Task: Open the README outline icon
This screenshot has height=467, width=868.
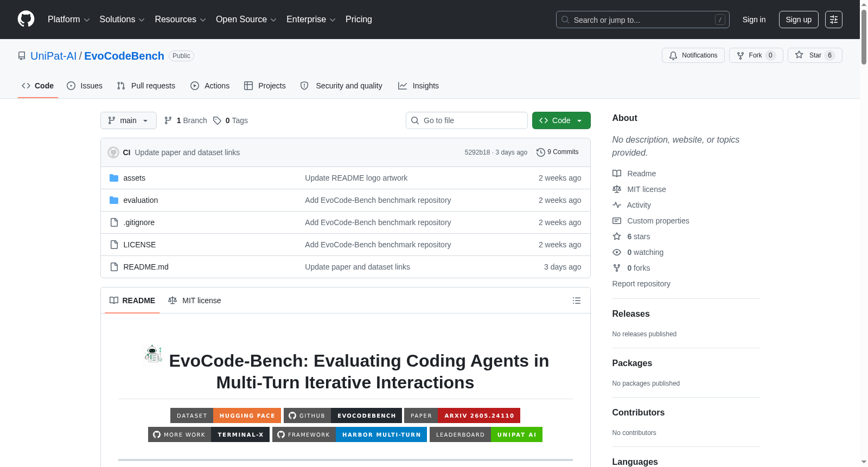Action: coord(577,300)
